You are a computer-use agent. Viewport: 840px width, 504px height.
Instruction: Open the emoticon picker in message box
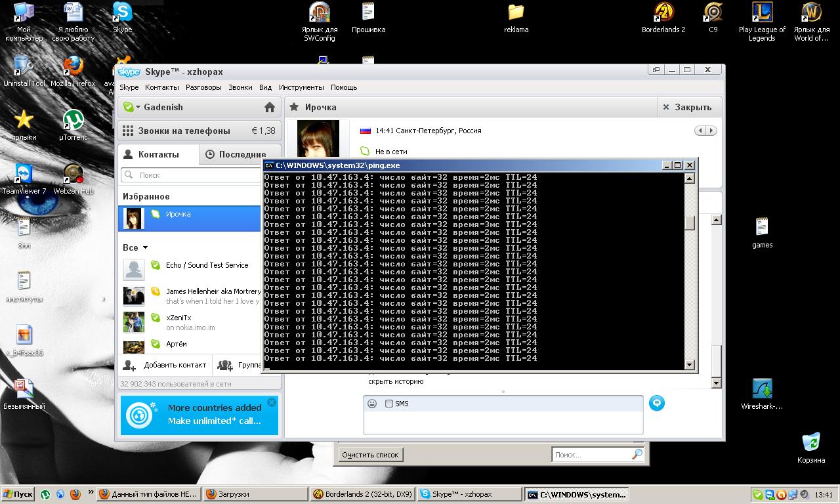point(372,404)
